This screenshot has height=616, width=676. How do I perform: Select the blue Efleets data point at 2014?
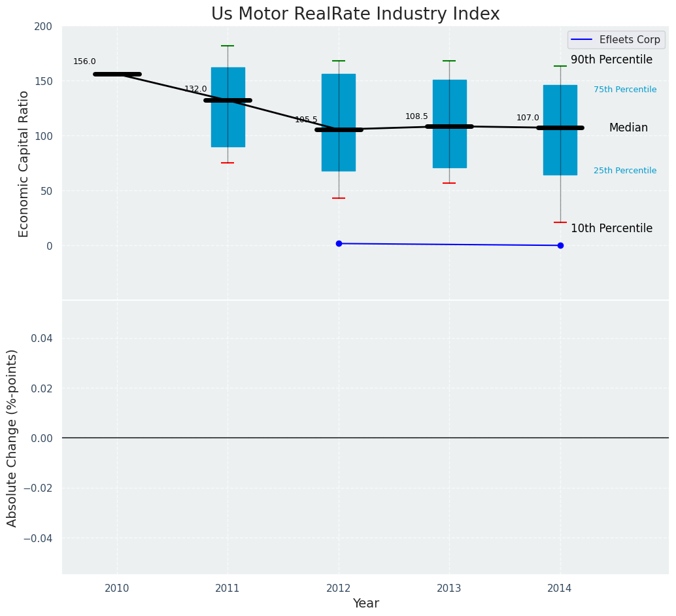point(560,245)
